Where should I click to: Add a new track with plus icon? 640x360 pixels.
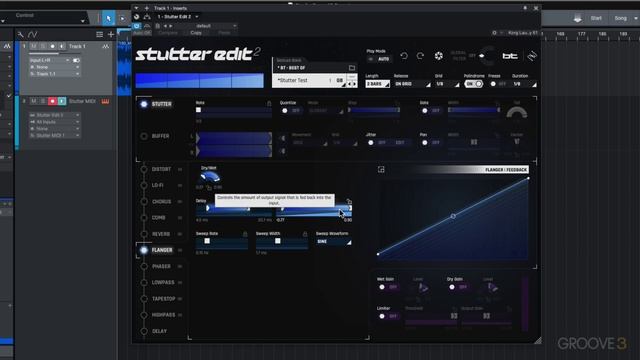[x=111, y=35]
